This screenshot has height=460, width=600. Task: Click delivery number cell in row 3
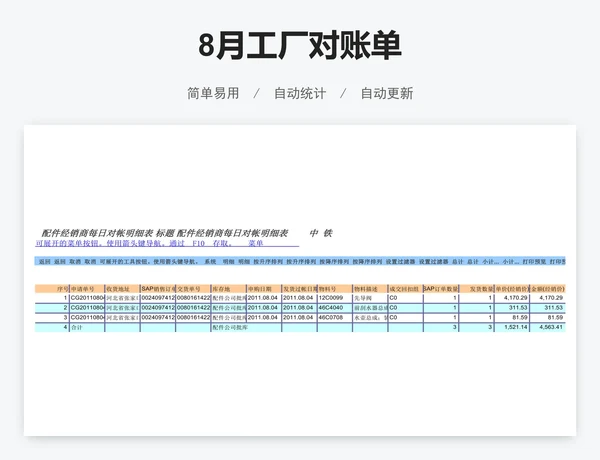pyautogui.click(x=194, y=318)
